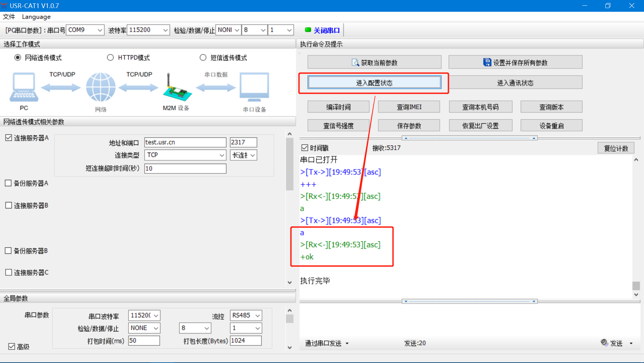
Task: Click the PC laptop diagram icon
Action: tap(24, 87)
